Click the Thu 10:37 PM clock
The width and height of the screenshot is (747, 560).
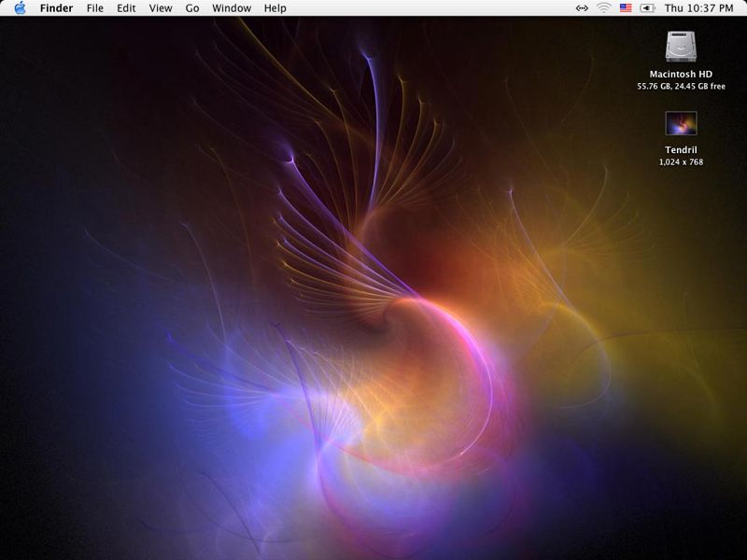click(698, 8)
